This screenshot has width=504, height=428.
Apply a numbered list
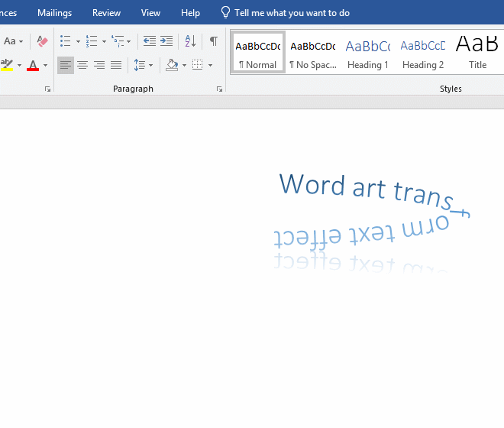[x=92, y=41]
